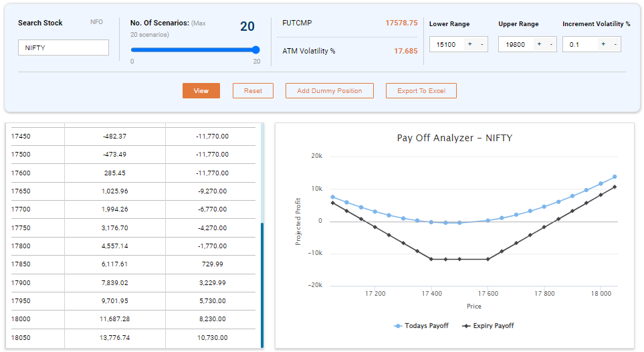Increase Upper Range with plus button
This screenshot has height=352, width=644.
(538, 44)
